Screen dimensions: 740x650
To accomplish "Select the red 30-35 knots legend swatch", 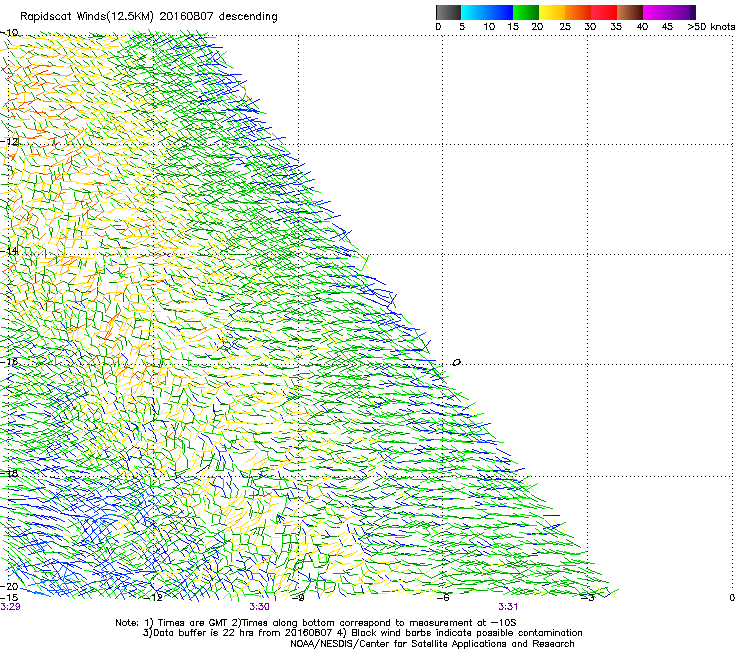I will coord(604,12).
